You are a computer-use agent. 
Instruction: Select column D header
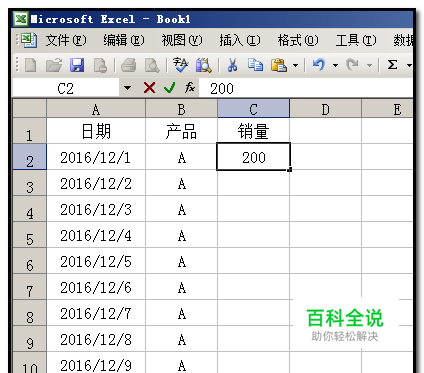pos(326,109)
